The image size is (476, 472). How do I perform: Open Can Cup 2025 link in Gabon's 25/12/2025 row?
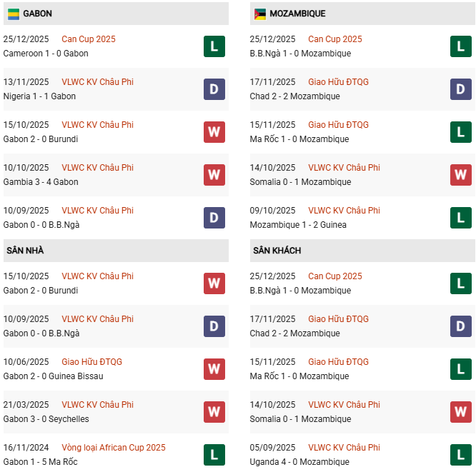(x=88, y=39)
